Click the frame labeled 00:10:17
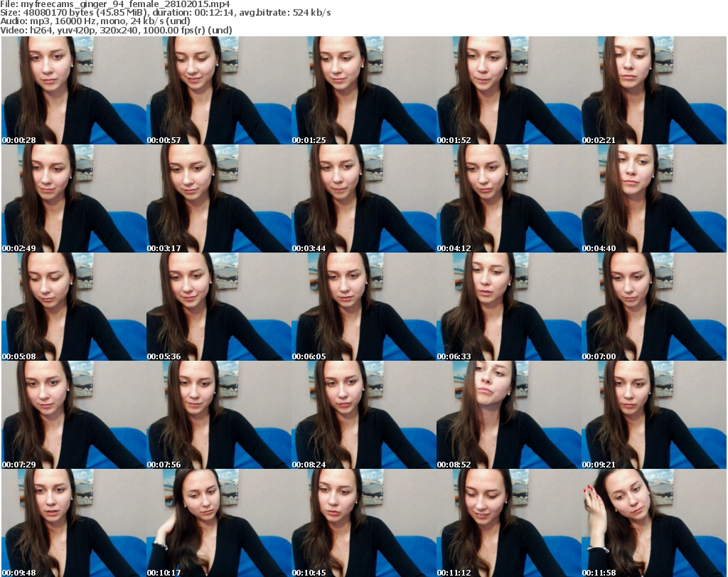 219,523
